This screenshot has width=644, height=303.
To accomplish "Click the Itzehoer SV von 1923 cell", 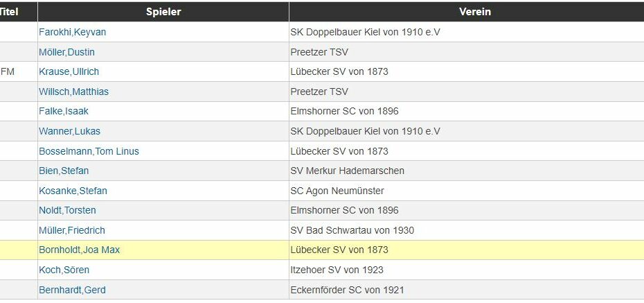I will point(467,270).
